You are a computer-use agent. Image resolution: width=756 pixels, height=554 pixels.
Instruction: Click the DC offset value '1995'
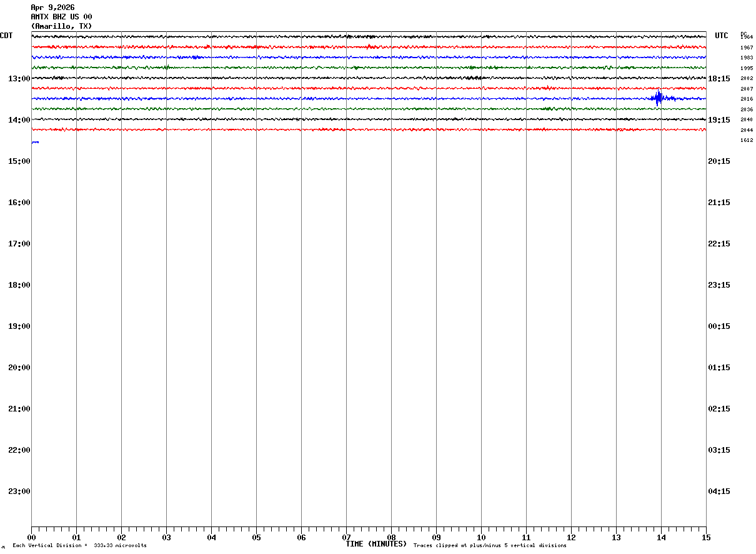click(x=747, y=68)
